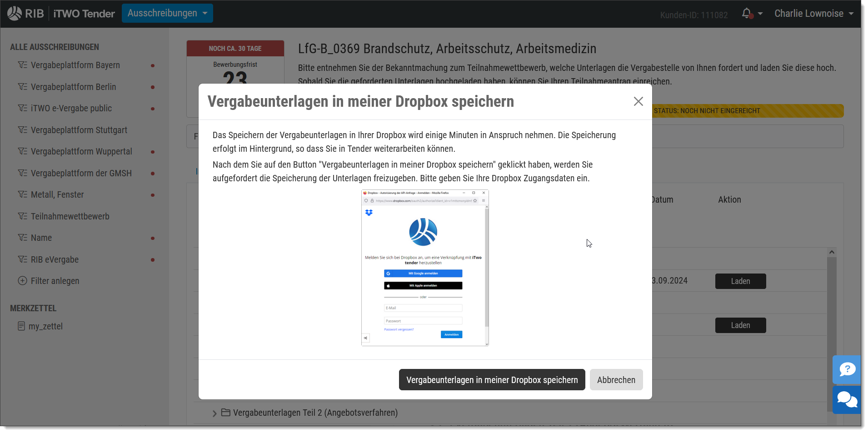Open my_zettel Merkzettel entry

click(45, 326)
